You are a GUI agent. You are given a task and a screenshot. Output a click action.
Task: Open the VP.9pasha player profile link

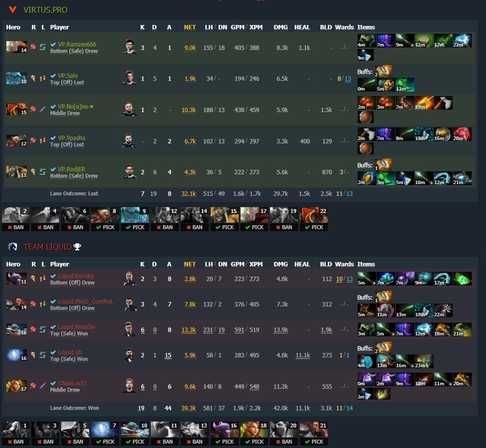click(72, 138)
